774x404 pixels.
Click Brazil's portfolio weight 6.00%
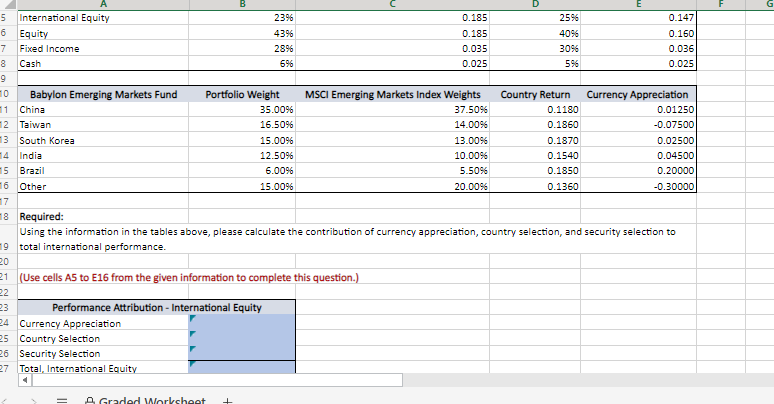tap(242, 170)
